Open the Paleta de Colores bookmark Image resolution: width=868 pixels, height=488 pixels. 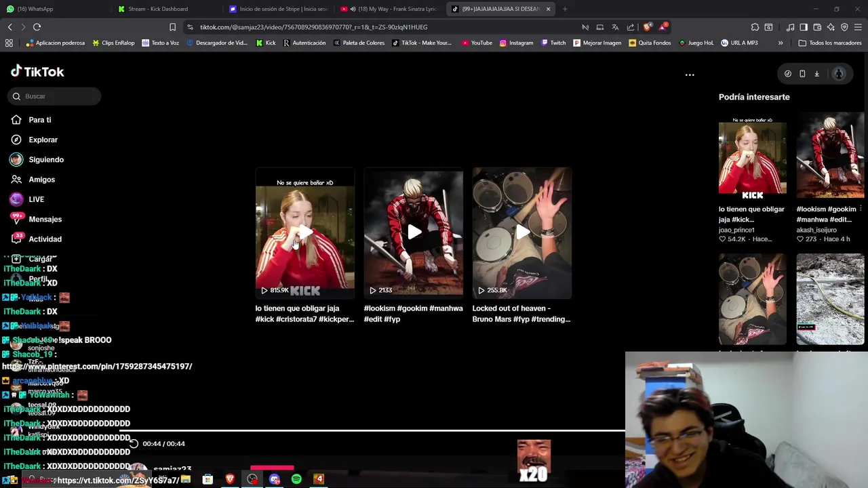coord(358,43)
